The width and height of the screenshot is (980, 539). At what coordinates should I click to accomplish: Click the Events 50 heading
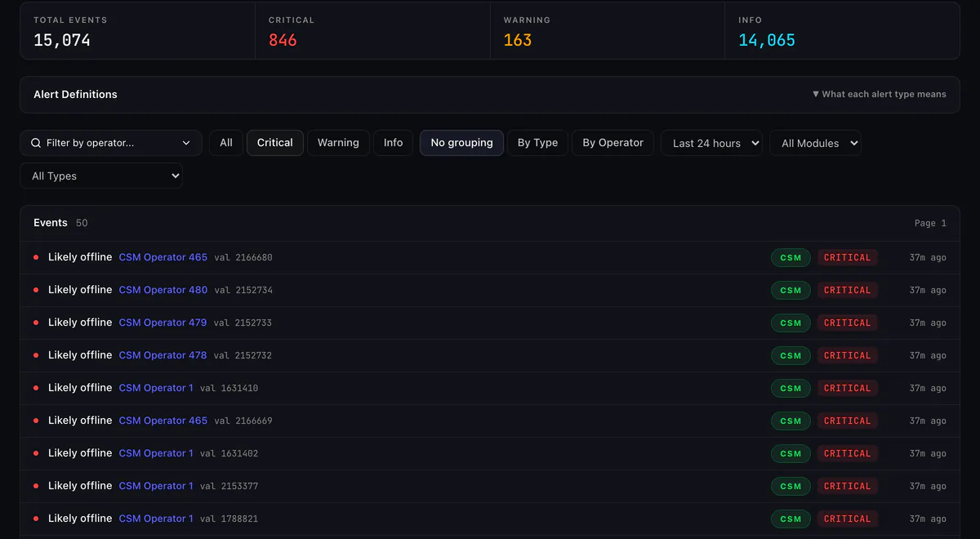point(60,223)
